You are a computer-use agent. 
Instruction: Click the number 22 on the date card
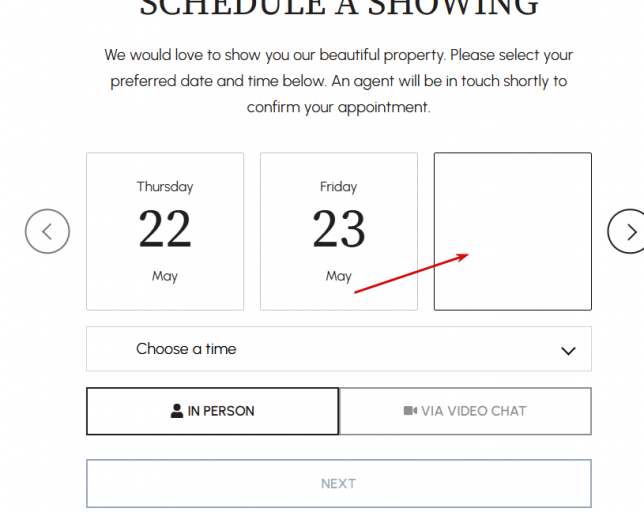pos(165,229)
